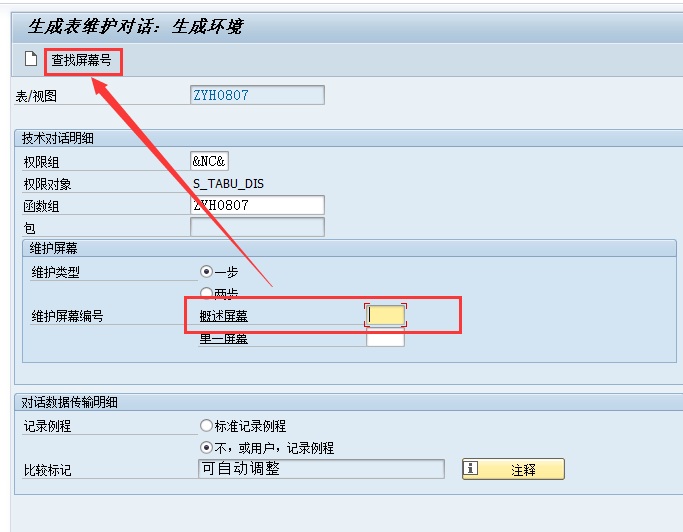
Task: Click the 比较标记 field 可自动调整
Action: click(x=321, y=469)
